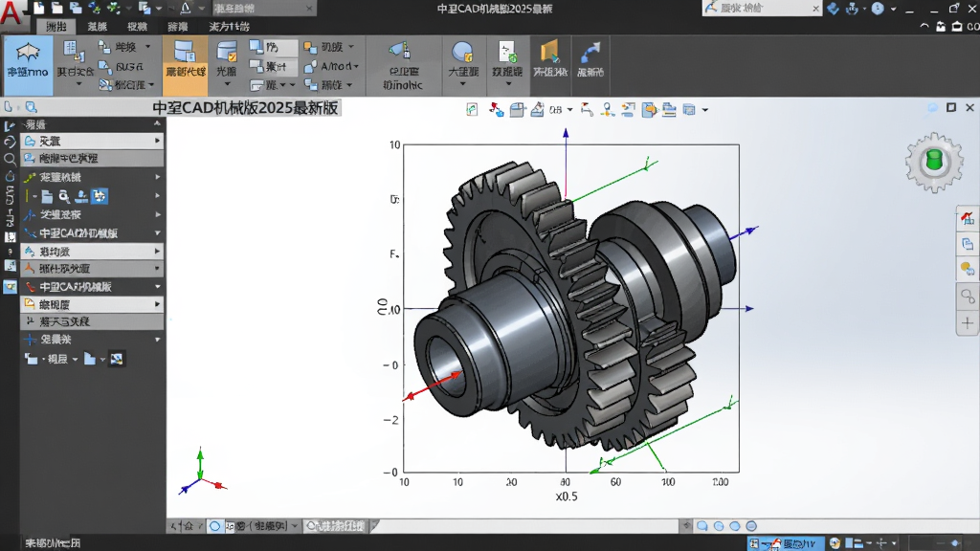This screenshot has width=980, height=551.
Task: Click the folder icon in the panel's icon row
Action: pos(48,197)
